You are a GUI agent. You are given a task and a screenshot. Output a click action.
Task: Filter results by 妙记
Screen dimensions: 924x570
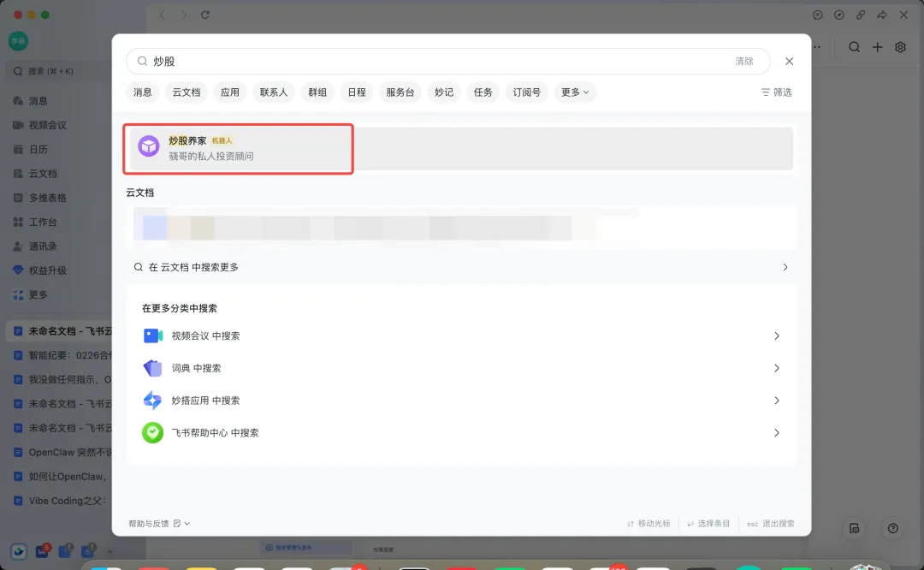click(444, 92)
